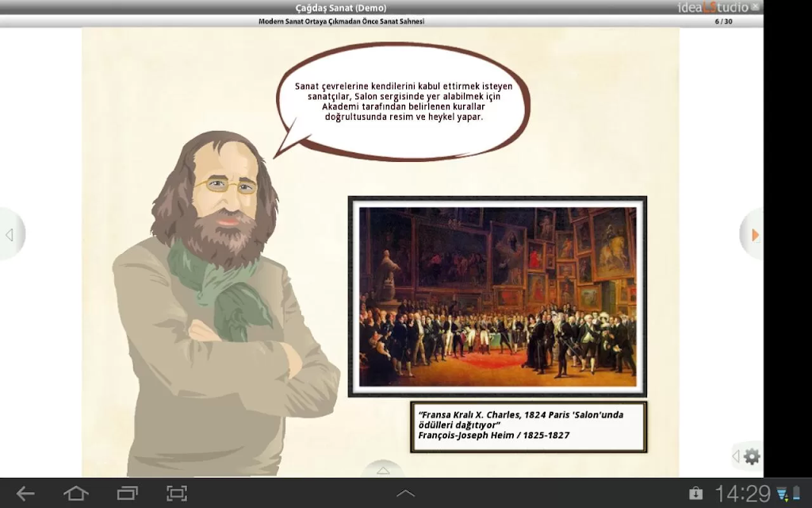Expand the bottom pull-up handle of the lesson
812x508 pixels.
[x=383, y=470]
